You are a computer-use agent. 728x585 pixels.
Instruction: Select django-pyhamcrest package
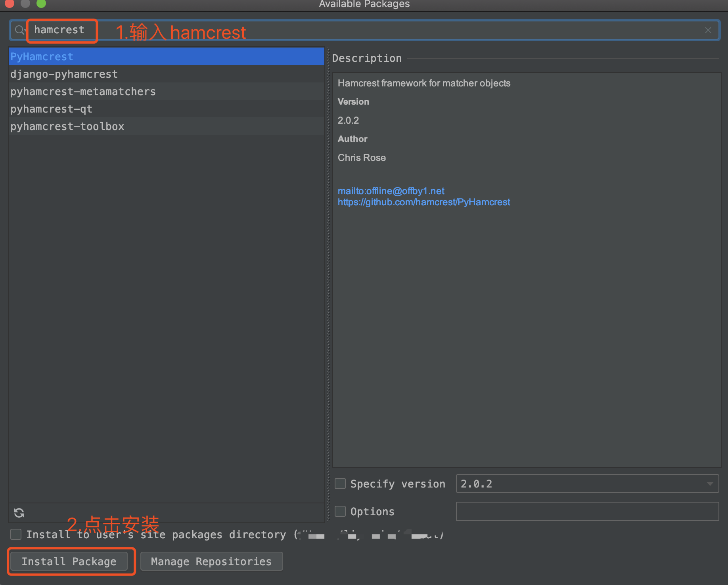click(167, 74)
